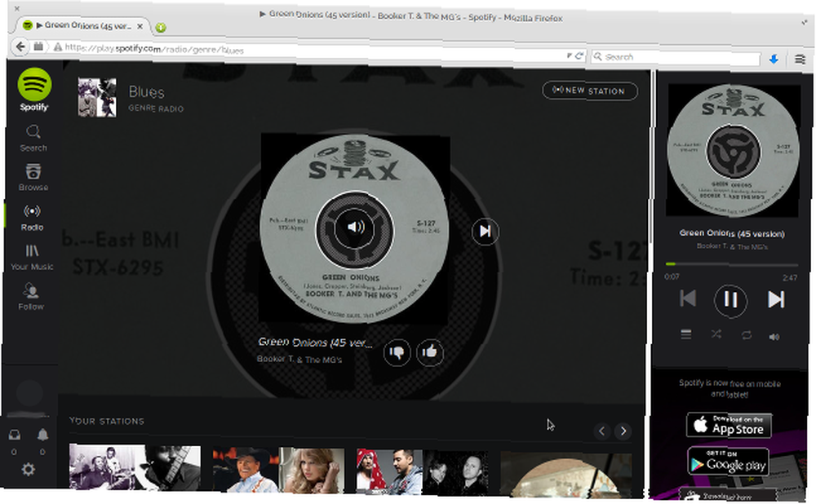Close the Green Onions browser tab

tap(140, 26)
